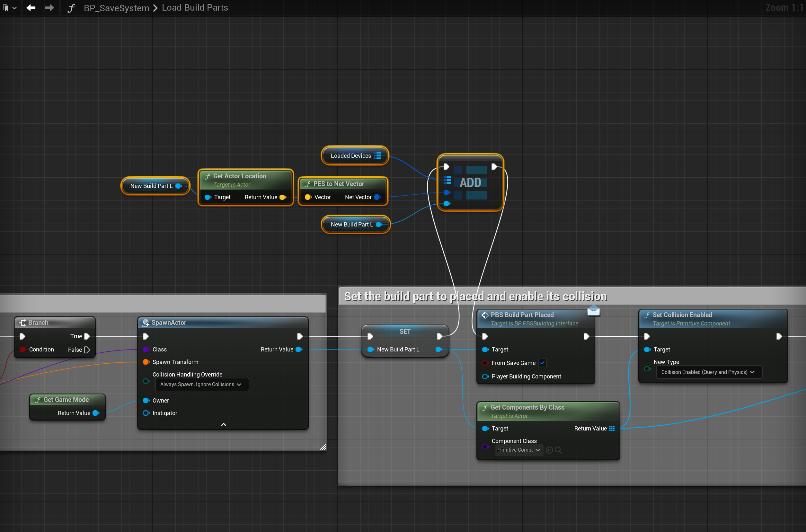Screen dimensions: 806x532
Task: Select the ADD map node
Action: [x=470, y=182]
